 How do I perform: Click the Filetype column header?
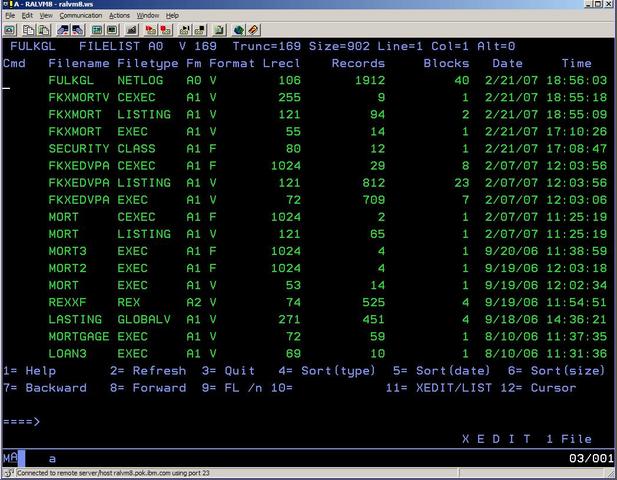[148, 63]
